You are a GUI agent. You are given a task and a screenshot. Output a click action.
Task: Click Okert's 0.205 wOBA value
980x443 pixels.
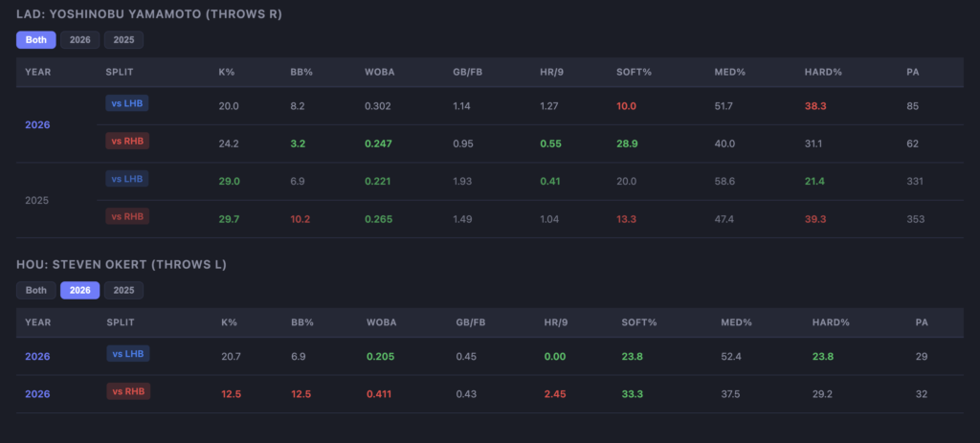pyautogui.click(x=381, y=357)
